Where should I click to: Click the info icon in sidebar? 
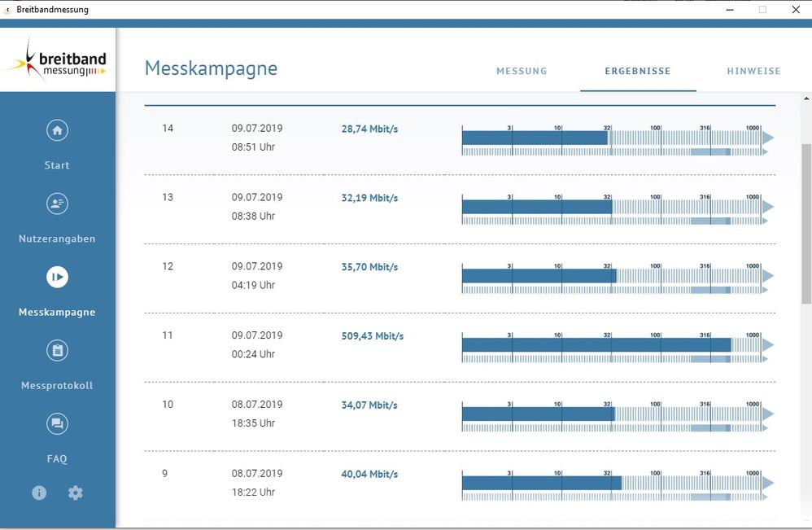(39, 493)
